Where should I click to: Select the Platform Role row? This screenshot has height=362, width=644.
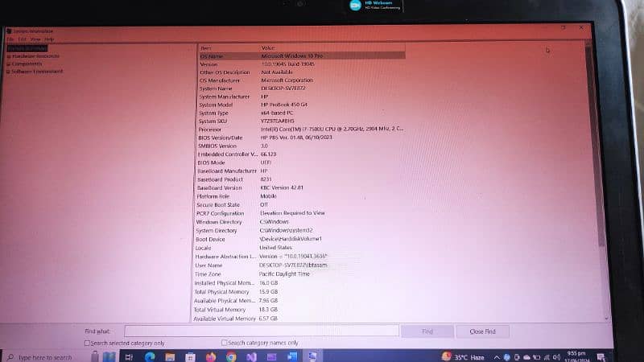tap(301, 196)
